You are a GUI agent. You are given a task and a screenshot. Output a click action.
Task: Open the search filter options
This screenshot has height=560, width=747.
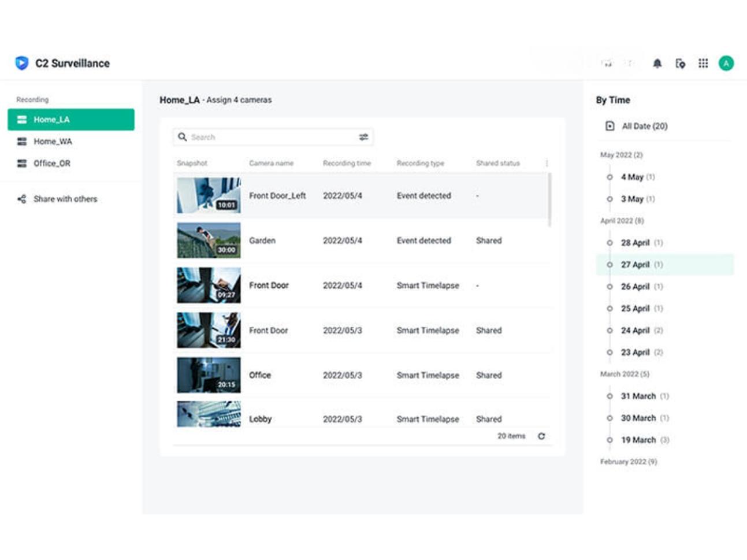tap(363, 137)
